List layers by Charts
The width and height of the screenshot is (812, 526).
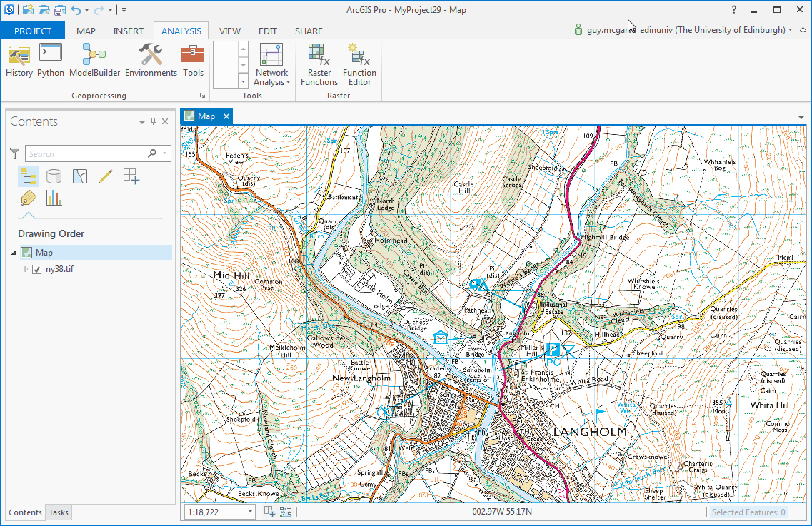[x=54, y=198]
